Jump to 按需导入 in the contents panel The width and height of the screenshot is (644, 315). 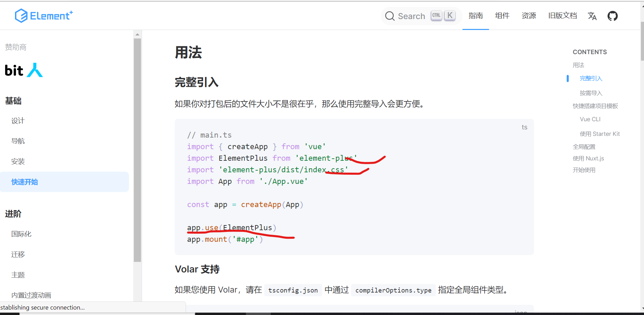[x=591, y=93]
